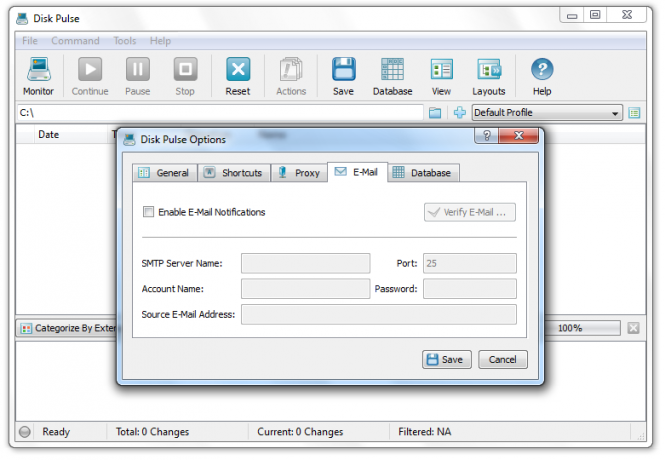
Task: Select the E-Mail tab
Action: pyautogui.click(x=357, y=172)
